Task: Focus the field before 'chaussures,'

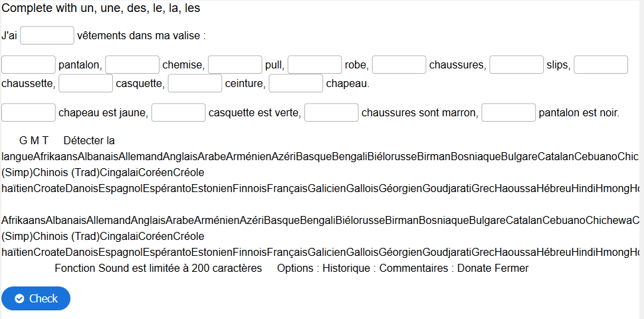Action: pyautogui.click(x=399, y=64)
